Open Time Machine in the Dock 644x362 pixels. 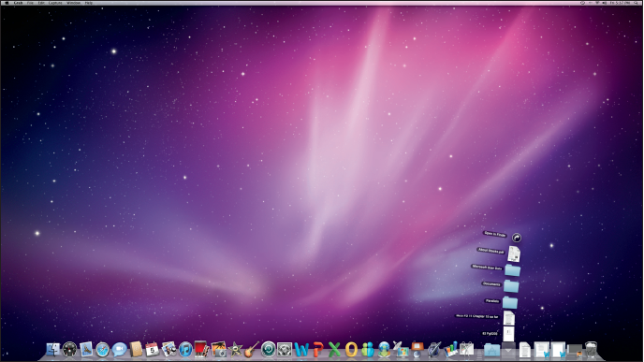(x=269, y=350)
